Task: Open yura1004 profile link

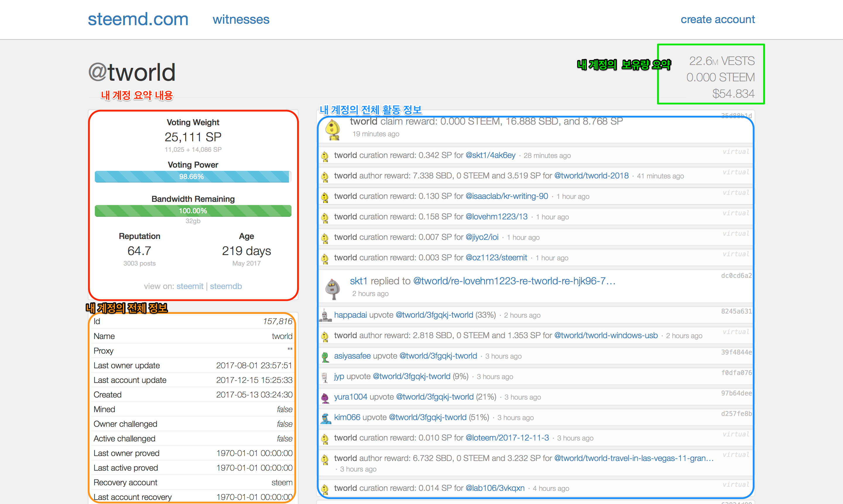Action: point(351,397)
